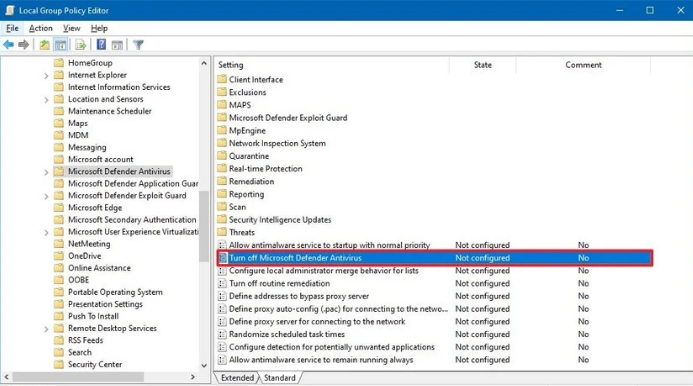The height and width of the screenshot is (386, 693).
Task: Expand the Microsoft Defender Exploit Guard node
Action: (46, 196)
